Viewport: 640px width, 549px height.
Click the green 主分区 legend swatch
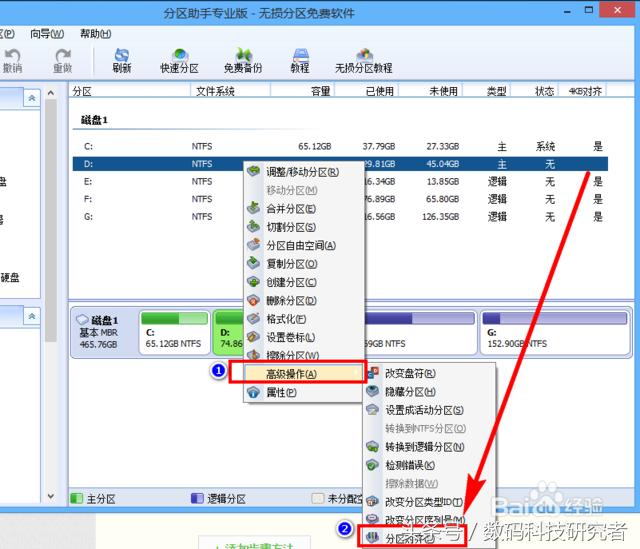(76, 498)
